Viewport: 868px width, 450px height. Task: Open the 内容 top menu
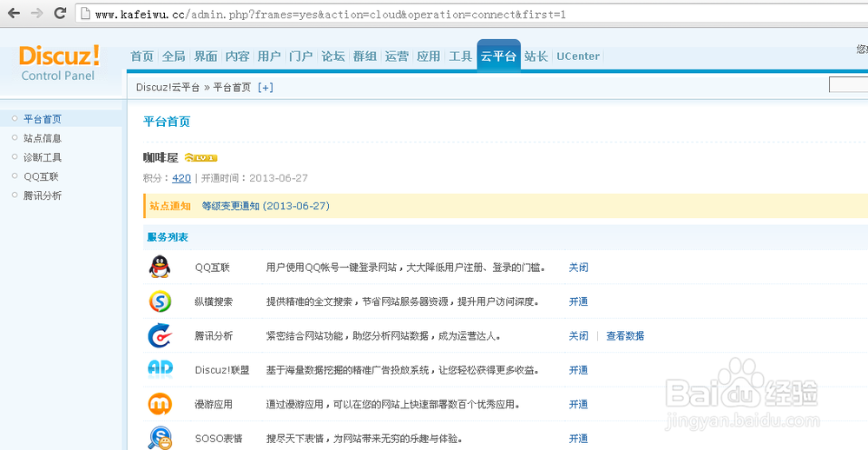[238, 56]
